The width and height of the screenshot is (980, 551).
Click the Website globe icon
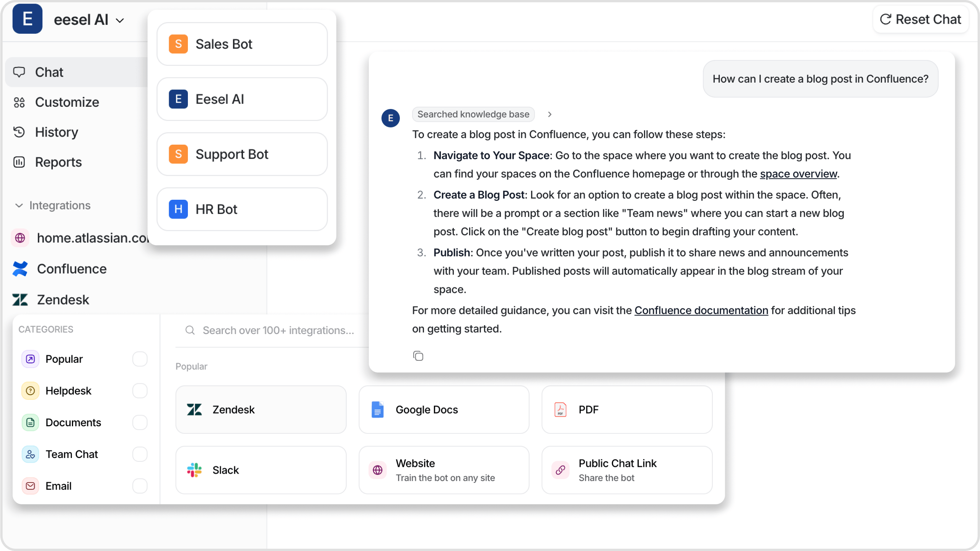(378, 470)
